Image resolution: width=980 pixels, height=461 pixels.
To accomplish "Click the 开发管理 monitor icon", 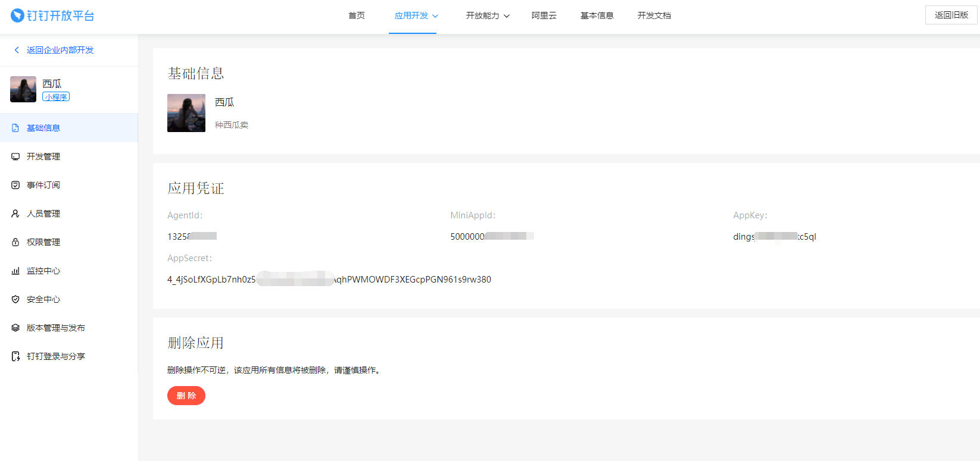I will 15,156.
